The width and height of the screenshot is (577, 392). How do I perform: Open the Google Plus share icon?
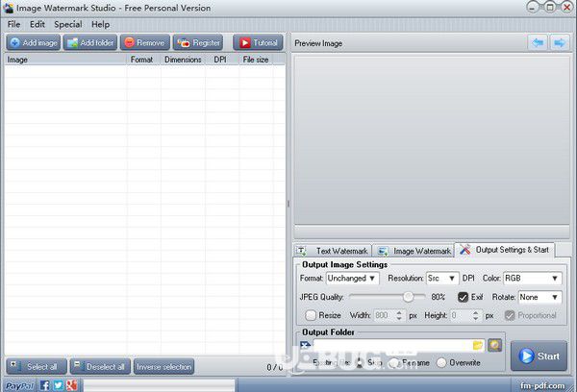tap(72, 385)
